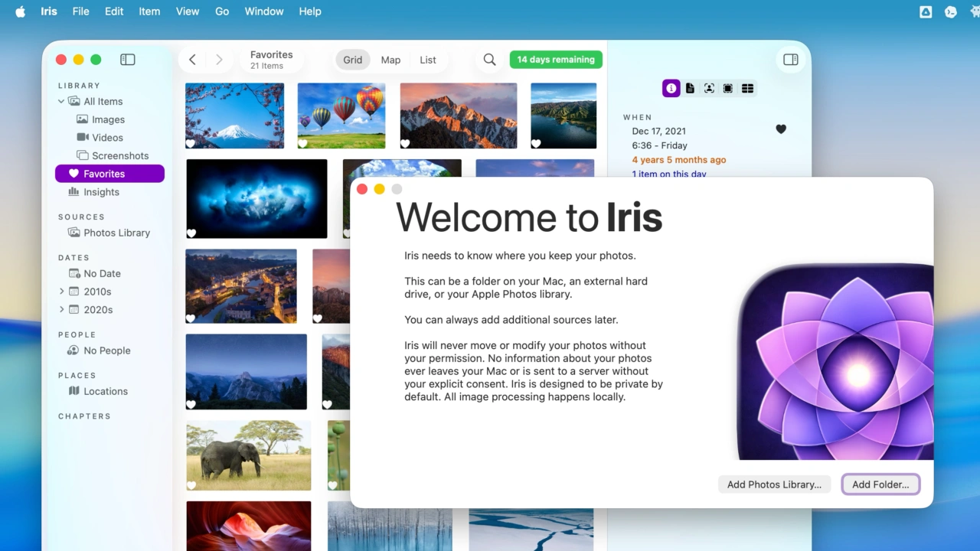Click Add Folder button

[880, 484]
